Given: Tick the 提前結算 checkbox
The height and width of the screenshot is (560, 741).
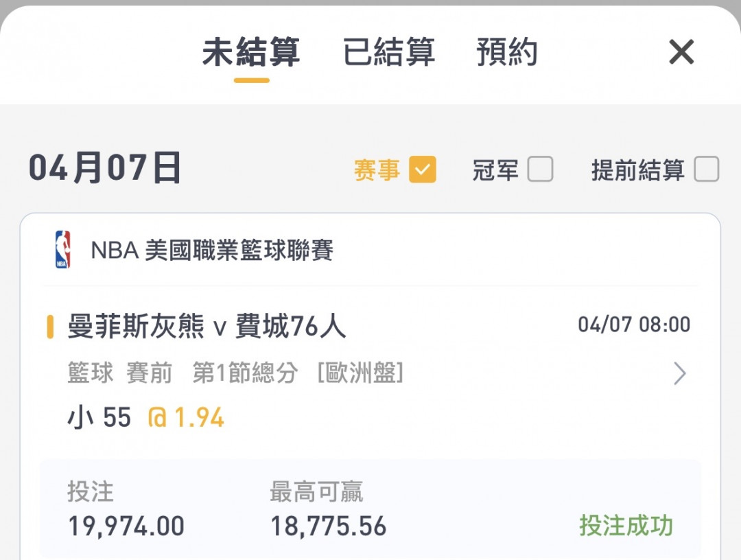Looking at the screenshot, I should [707, 170].
